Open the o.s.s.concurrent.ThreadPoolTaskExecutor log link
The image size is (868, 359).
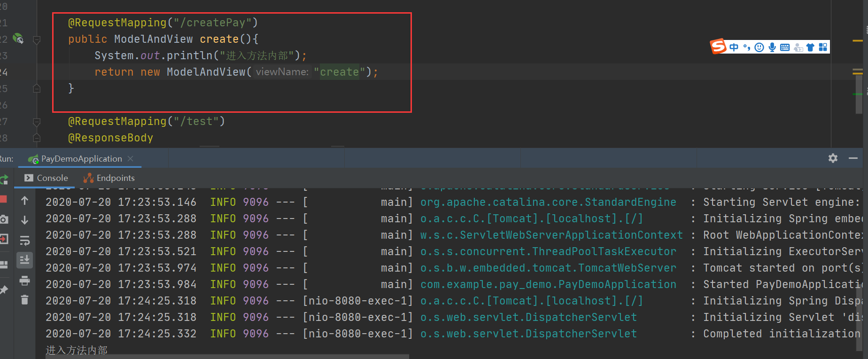click(548, 251)
